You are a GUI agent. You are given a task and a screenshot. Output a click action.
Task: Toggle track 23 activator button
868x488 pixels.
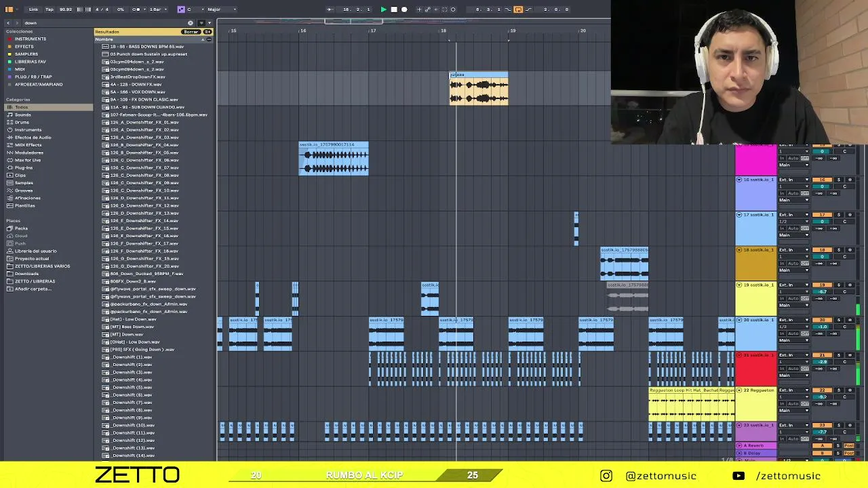pos(822,426)
